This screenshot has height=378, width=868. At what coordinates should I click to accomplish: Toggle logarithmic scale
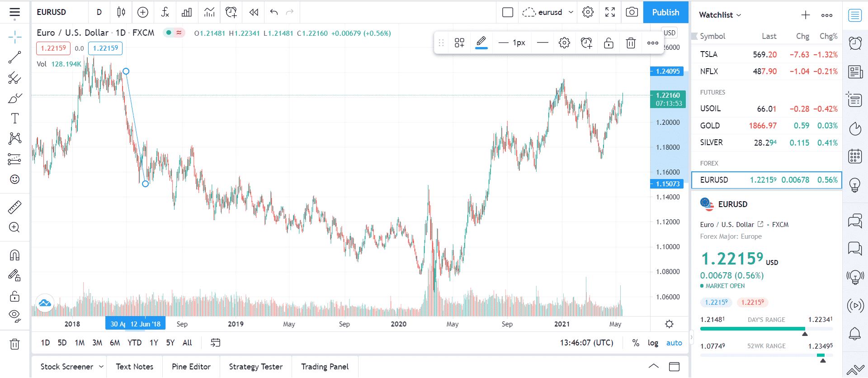[653, 343]
